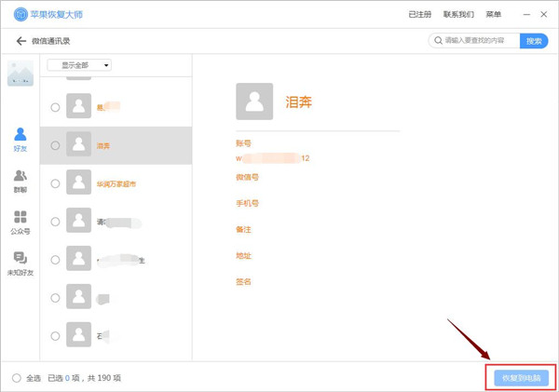Select the contact name 泪奔 in list
Viewport: 559px width, 392px height.
pyautogui.click(x=103, y=146)
